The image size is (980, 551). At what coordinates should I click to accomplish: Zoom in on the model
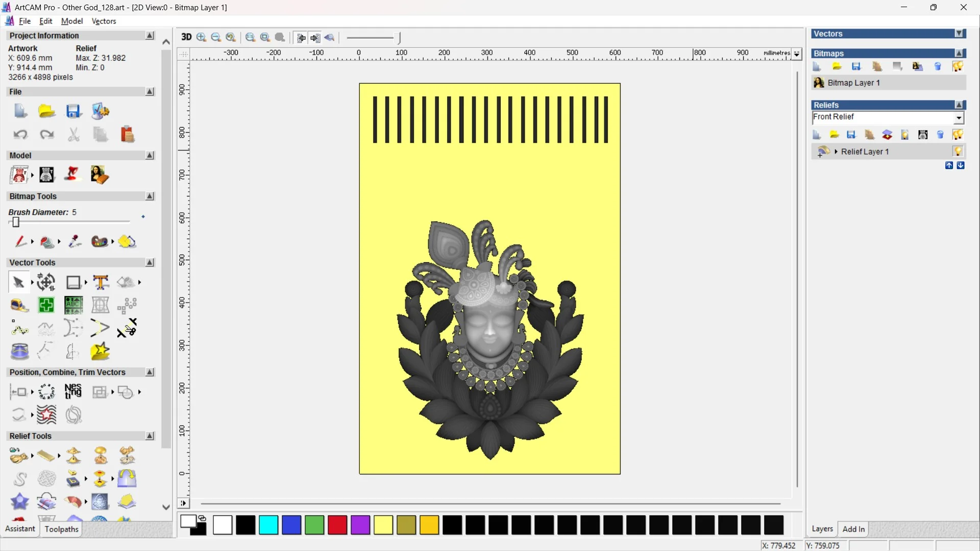[x=201, y=37]
